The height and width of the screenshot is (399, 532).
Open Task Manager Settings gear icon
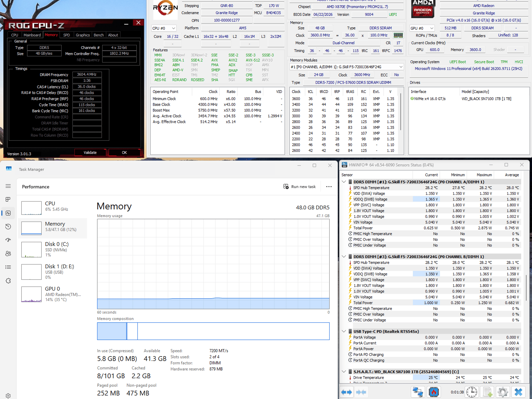pyautogui.click(x=8, y=396)
